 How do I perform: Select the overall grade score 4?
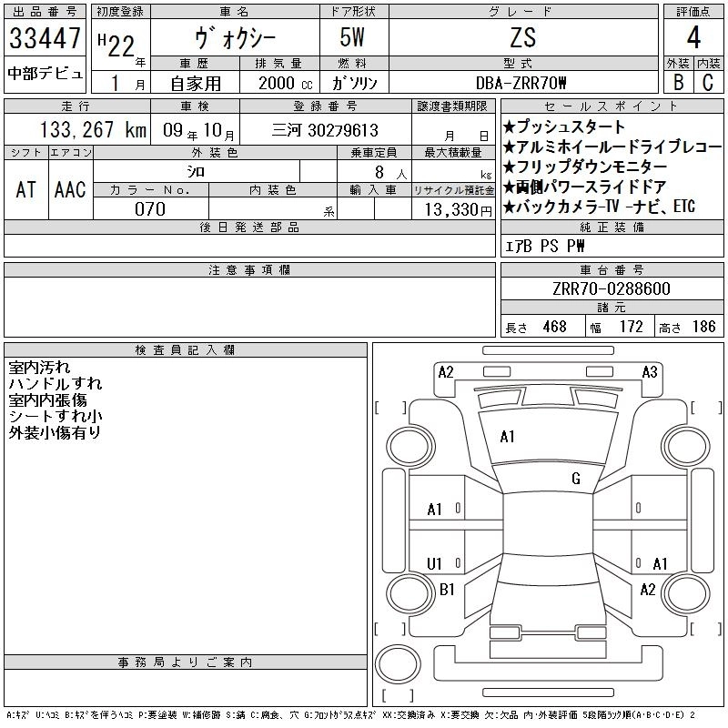click(693, 40)
